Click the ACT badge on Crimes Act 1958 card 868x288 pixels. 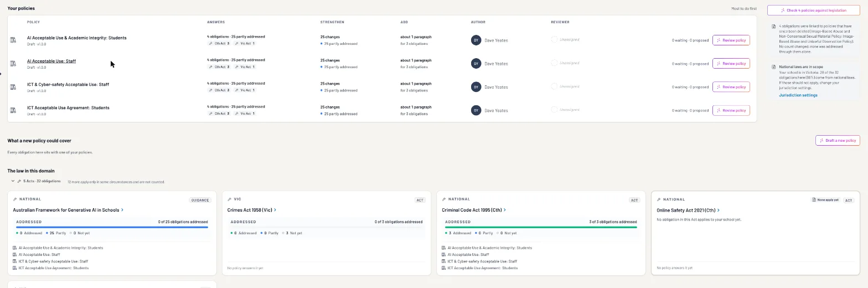click(x=420, y=200)
